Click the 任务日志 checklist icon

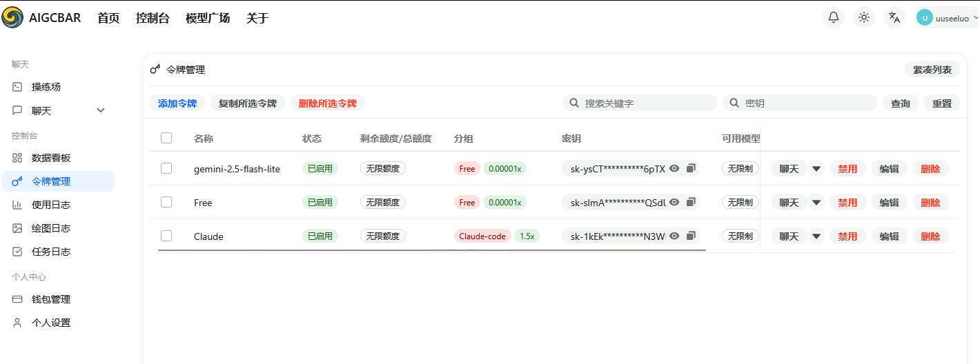[17, 252]
